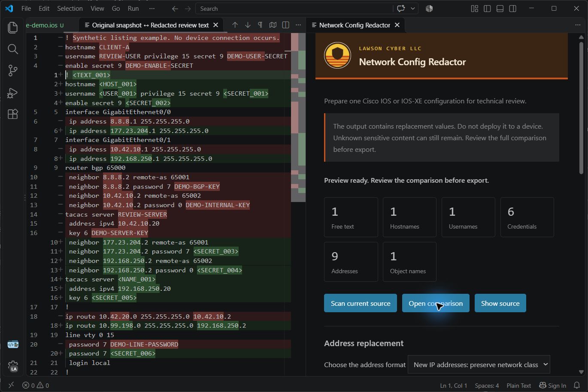The width and height of the screenshot is (588, 392).
Task: Click the Object names count card
Action: pyautogui.click(x=409, y=262)
